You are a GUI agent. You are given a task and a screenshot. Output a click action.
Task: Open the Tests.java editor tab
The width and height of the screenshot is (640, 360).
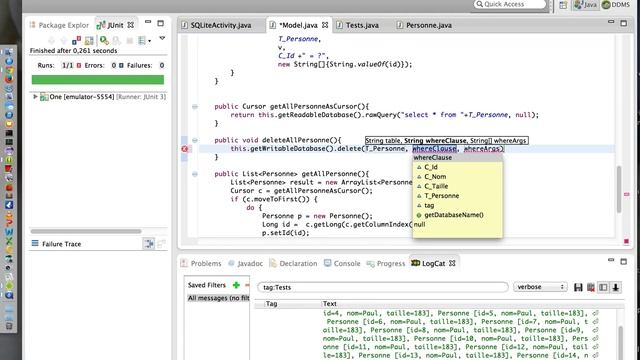(x=358, y=25)
